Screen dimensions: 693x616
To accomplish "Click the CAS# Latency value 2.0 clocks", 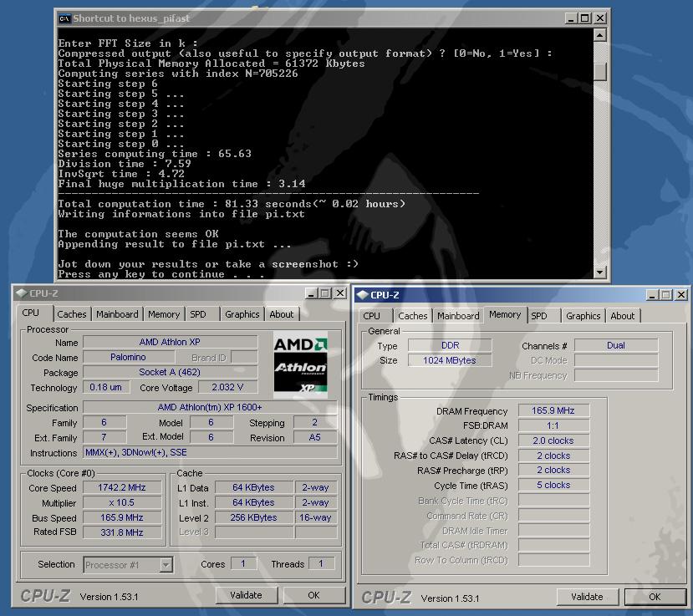I will [x=553, y=440].
